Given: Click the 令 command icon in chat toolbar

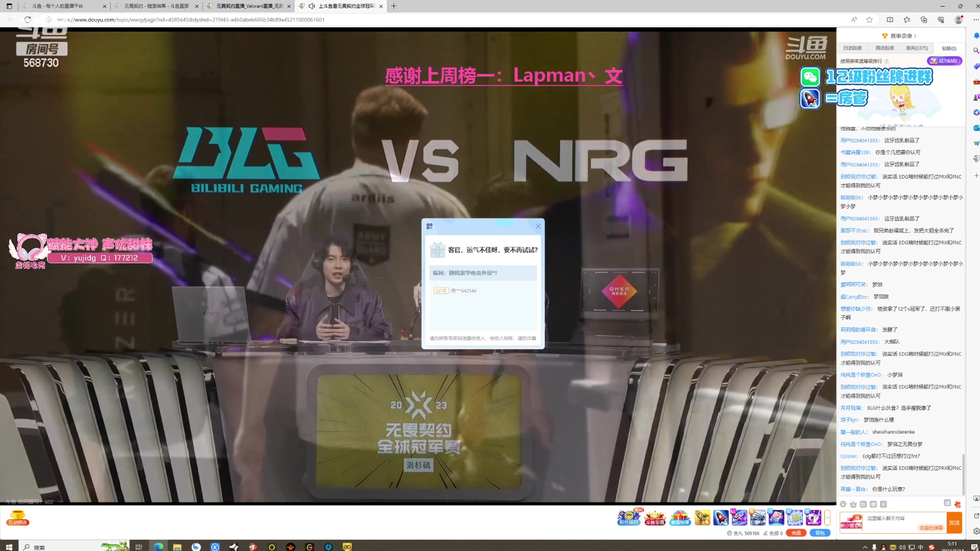Looking at the screenshot, I should point(884,504).
